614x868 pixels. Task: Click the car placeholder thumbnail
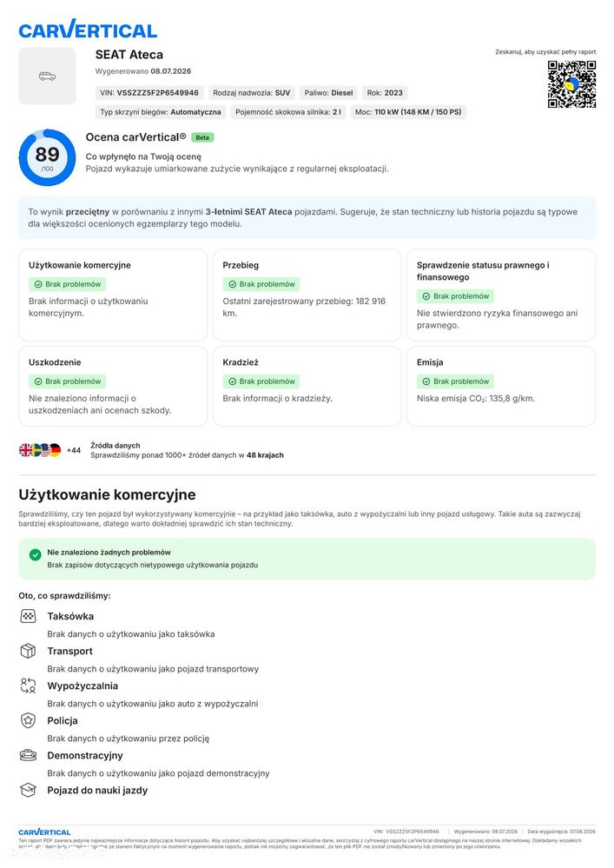pyautogui.click(x=47, y=76)
